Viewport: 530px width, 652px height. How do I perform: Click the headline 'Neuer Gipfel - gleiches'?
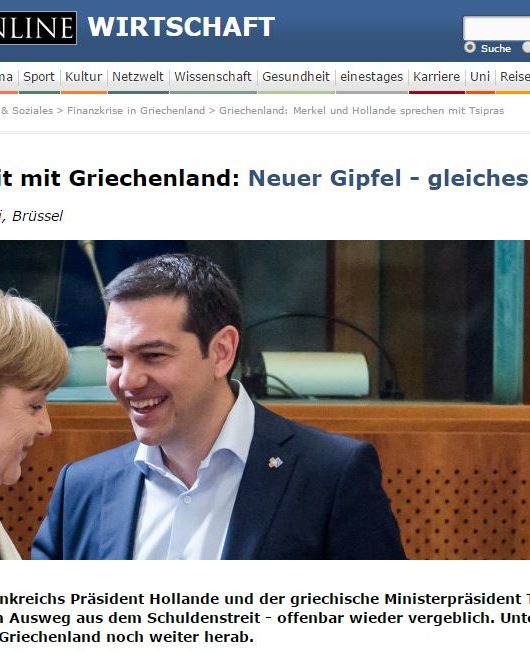[388, 178]
